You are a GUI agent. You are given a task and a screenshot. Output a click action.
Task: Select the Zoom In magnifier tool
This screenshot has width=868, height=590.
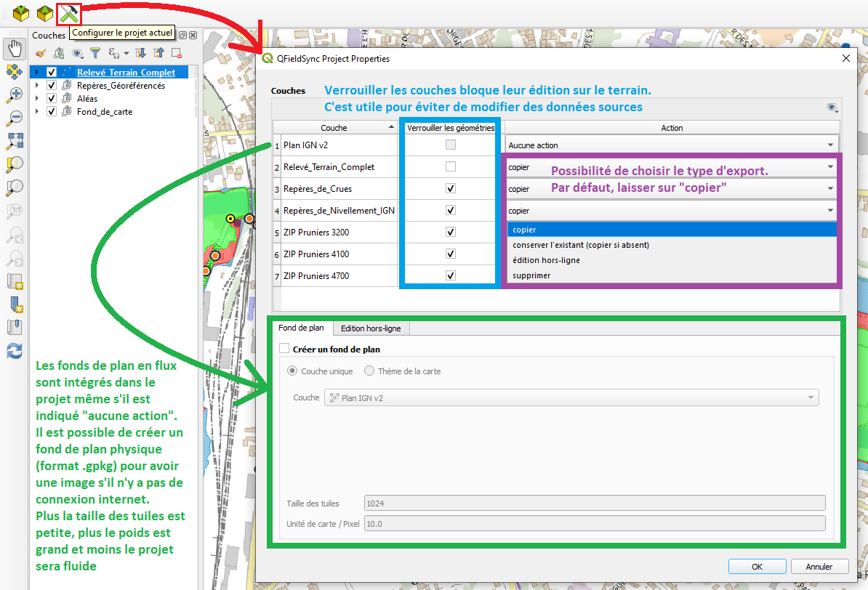(x=15, y=94)
